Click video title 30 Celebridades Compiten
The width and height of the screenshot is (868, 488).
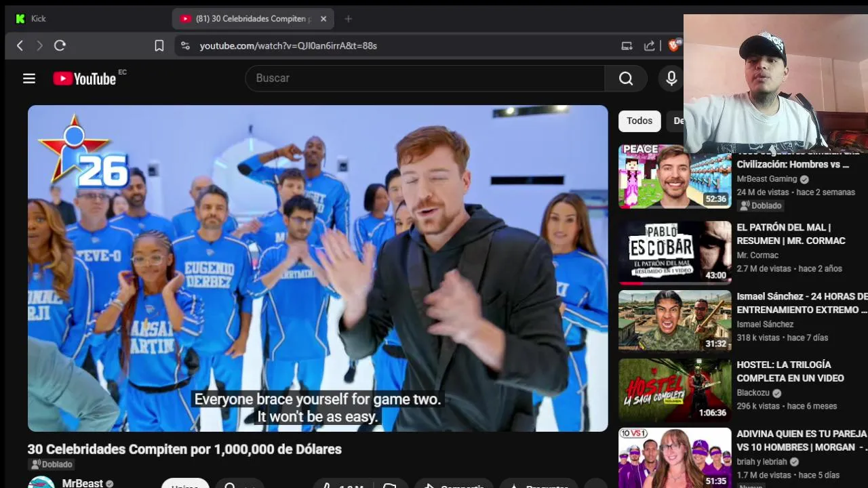click(x=184, y=449)
